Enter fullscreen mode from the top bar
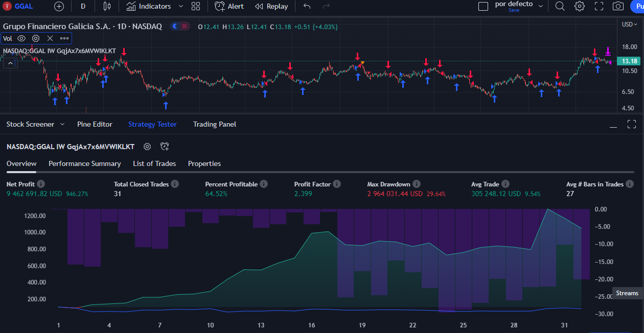The height and width of the screenshot is (333, 644). (x=599, y=6)
